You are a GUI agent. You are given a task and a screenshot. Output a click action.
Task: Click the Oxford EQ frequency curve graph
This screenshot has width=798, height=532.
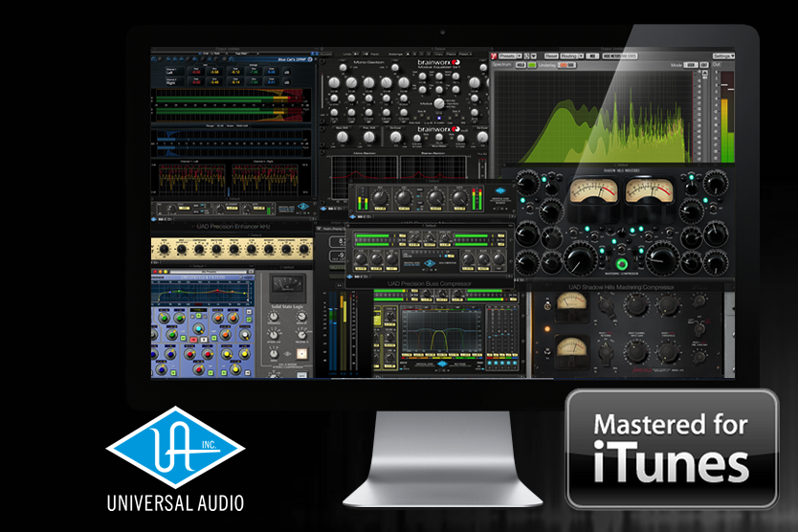click(203, 293)
